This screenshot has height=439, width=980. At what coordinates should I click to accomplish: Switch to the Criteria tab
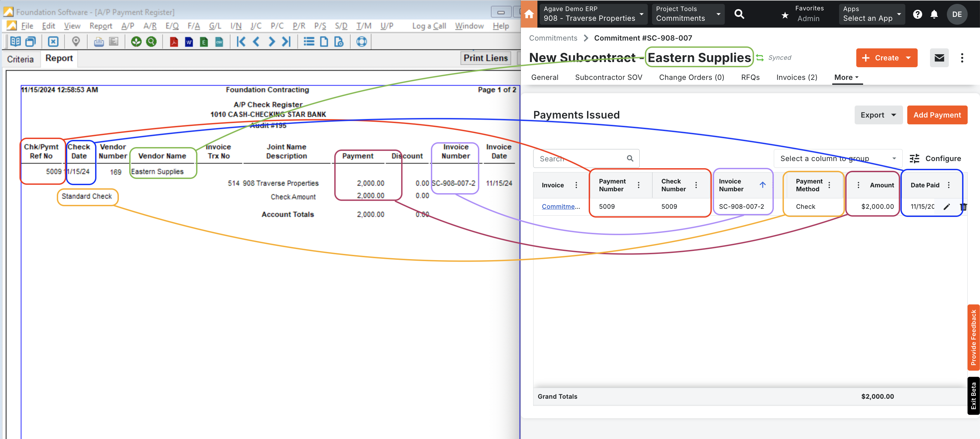pos(20,59)
